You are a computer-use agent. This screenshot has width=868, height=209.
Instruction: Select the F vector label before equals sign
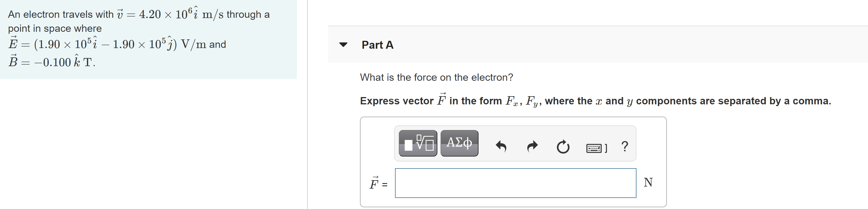[x=374, y=183]
